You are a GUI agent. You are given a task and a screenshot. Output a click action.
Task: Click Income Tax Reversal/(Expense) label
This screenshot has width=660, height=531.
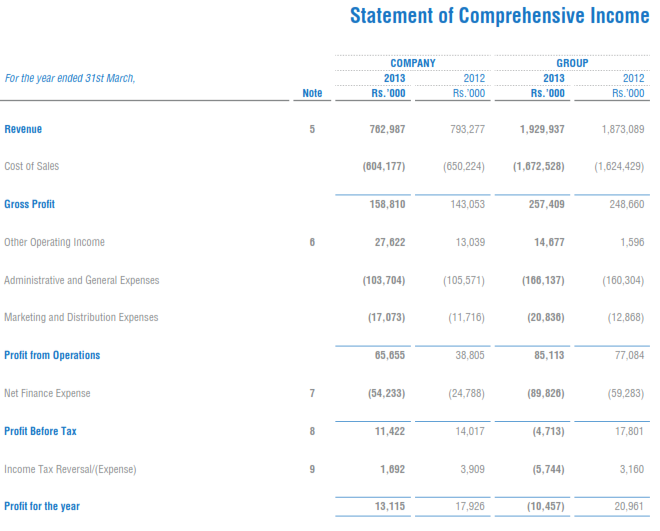pos(70,469)
